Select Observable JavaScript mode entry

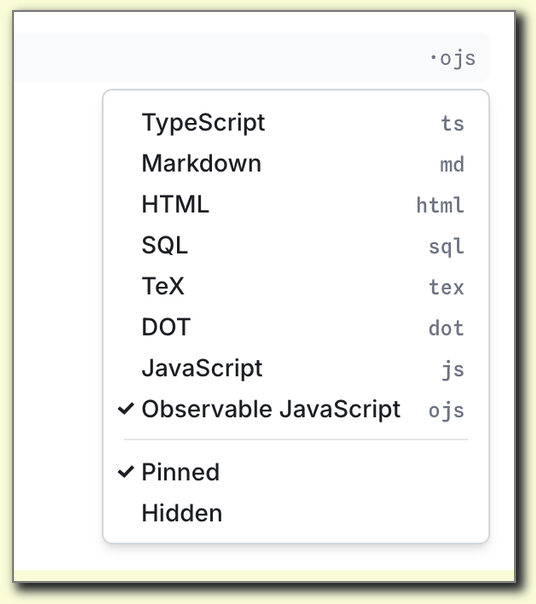pos(296,409)
